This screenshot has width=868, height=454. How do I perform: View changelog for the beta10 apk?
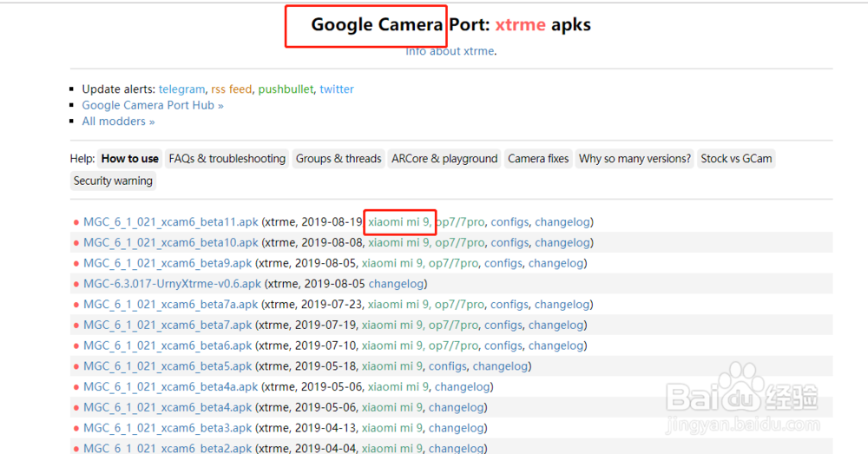pos(562,242)
